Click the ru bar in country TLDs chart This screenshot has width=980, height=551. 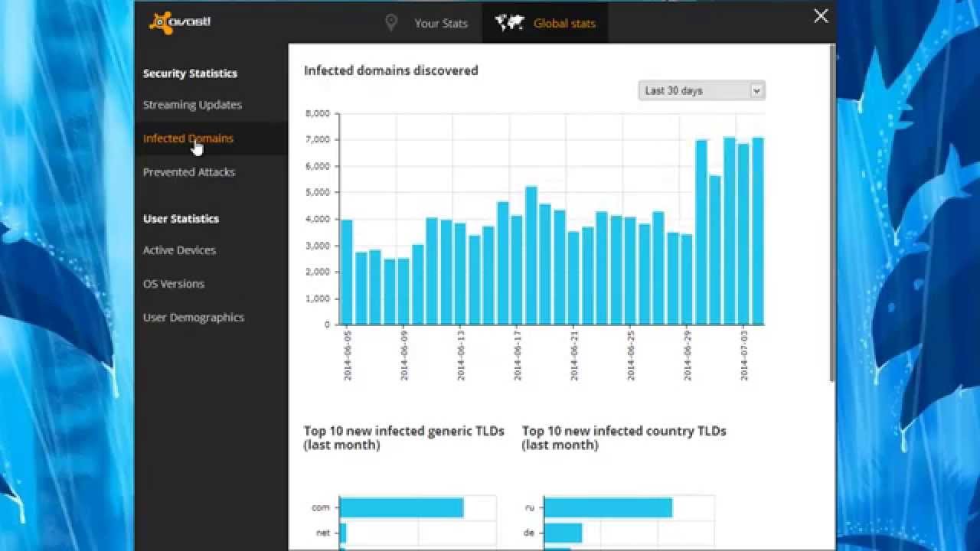point(608,507)
